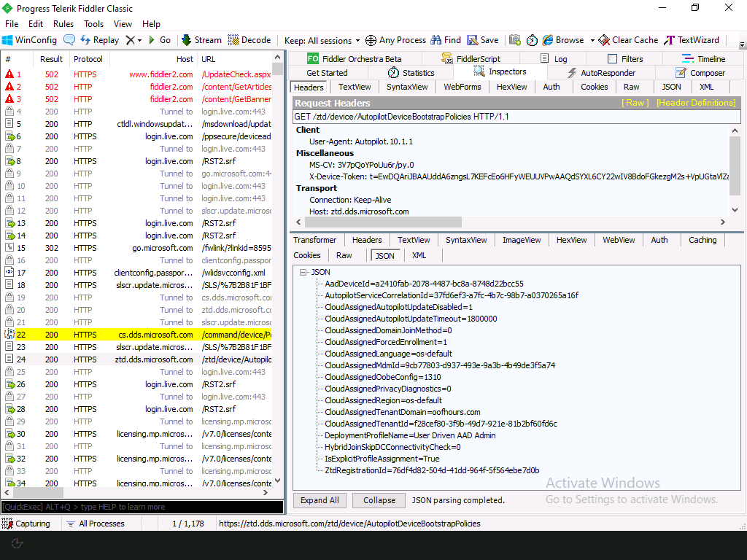Open the Find sessions tool

pos(446,39)
